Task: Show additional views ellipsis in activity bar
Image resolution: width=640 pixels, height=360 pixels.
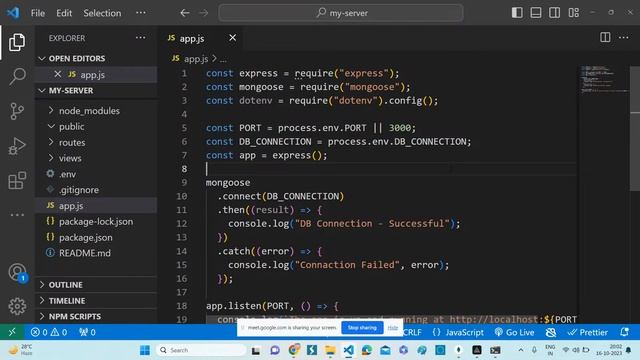Action: [x=17, y=215]
